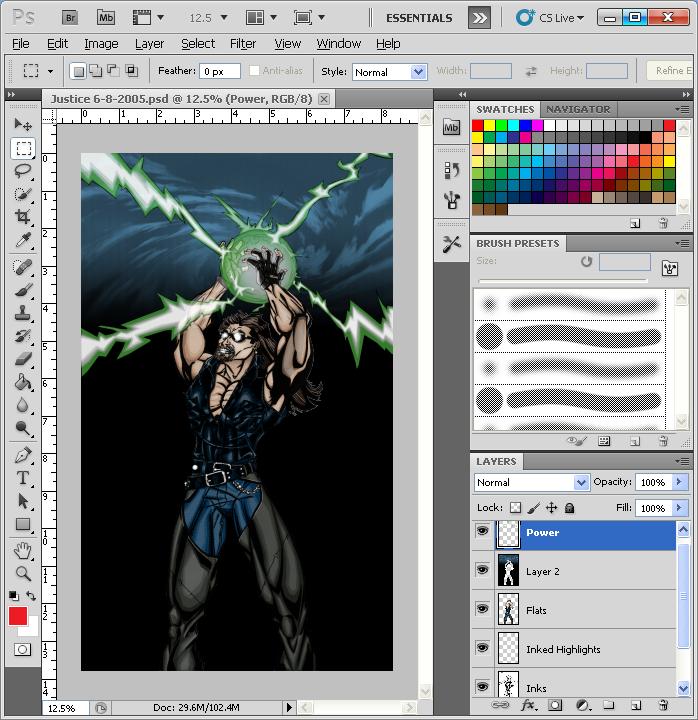Screen dimensions: 698x720
Task: Open the History panel icon in dock
Action: (x=451, y=170)
